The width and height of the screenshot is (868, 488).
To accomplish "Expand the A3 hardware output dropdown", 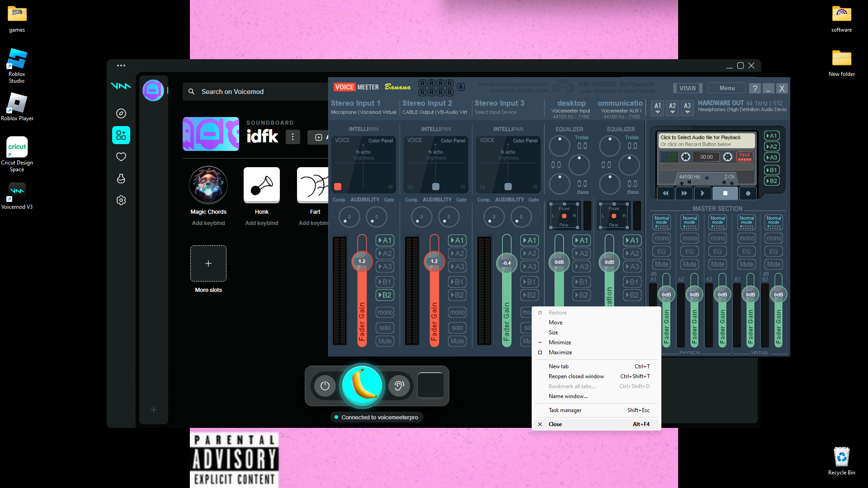I will tap(687, 108).
